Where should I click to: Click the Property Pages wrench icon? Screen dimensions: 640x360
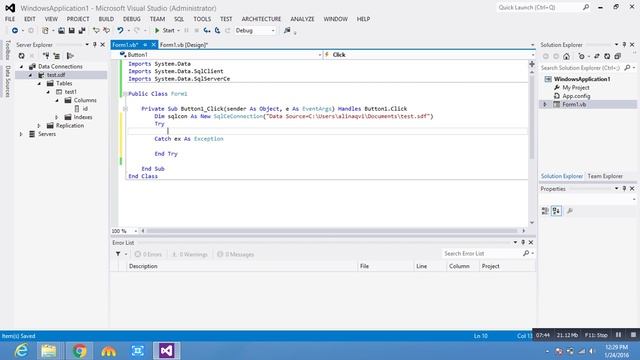click(x=570, y=211)
